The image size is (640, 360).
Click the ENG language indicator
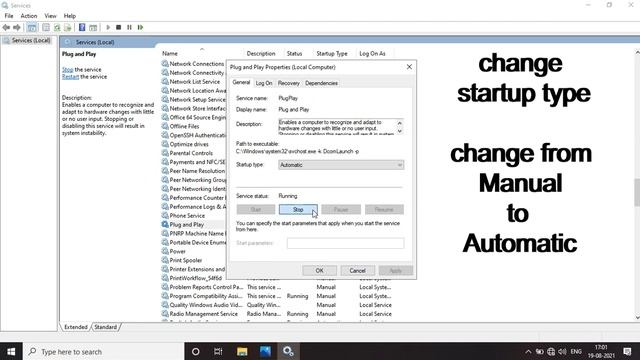[576, 351]
